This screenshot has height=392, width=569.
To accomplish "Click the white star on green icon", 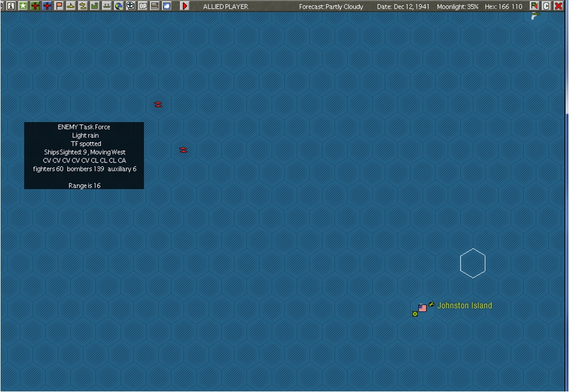I will click(23, 6).
